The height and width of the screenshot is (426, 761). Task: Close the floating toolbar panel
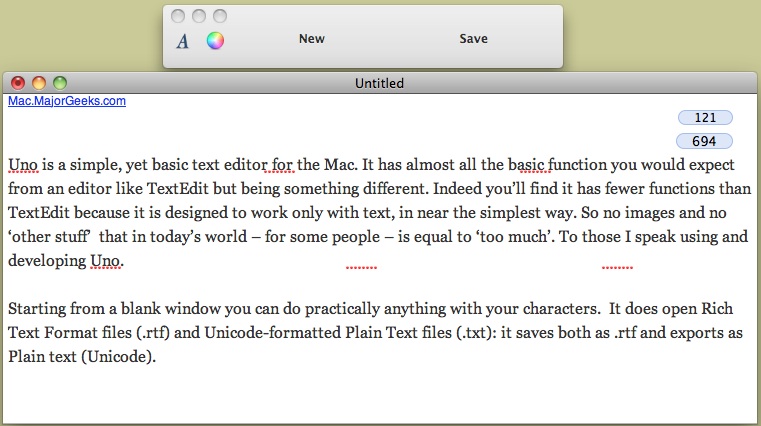click(178, 16)
